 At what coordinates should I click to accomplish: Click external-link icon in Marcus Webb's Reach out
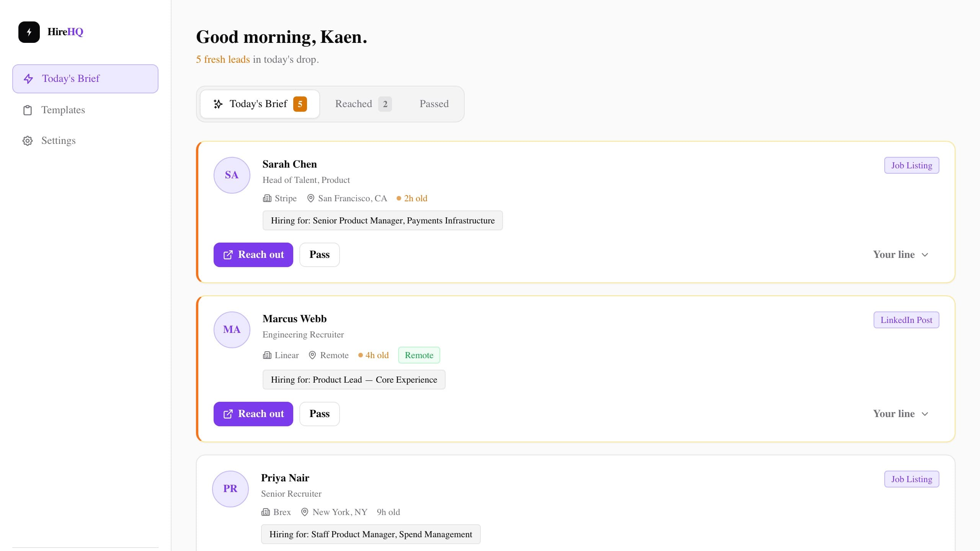[228, 414]
